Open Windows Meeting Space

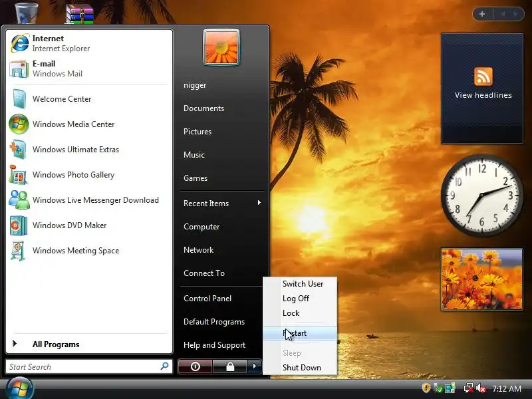(x=89, y=251)
